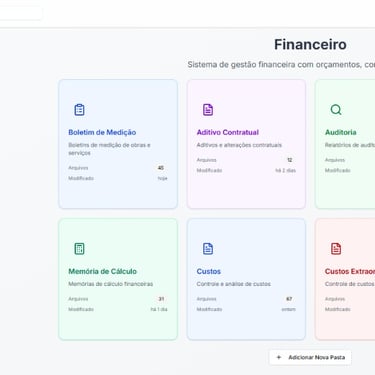This screenshot has width=375, height=375.
Task: Click the Financeiro page heading
Action: click(310, 44)
